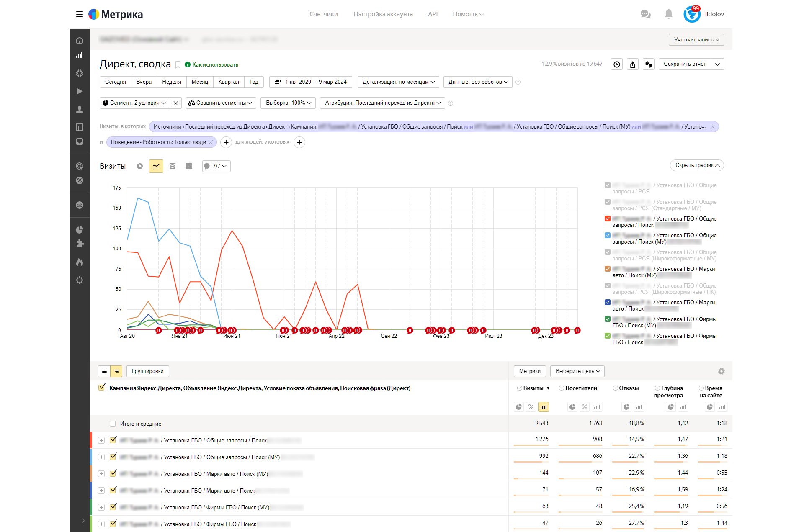Open the Счетчики menu item

pos(323,14)
